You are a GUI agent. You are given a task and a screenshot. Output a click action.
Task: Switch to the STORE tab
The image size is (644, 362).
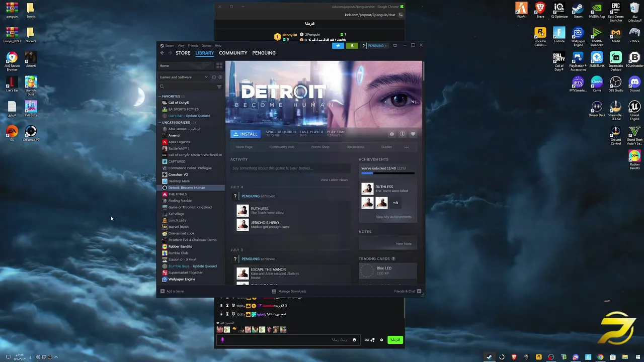pos(183,53)
